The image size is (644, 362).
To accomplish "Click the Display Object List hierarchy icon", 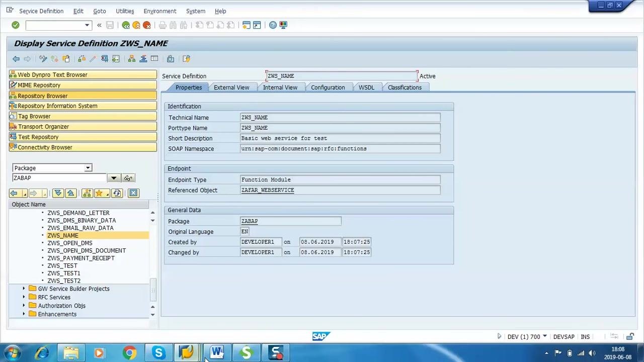I will pyautogui.click(x=132, y=59).
